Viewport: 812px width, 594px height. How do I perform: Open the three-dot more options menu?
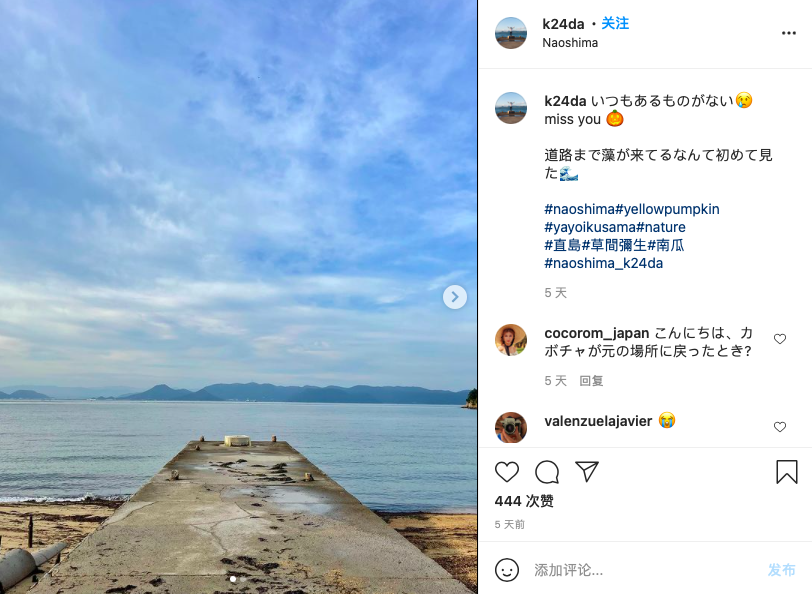(x=788, y=33)
